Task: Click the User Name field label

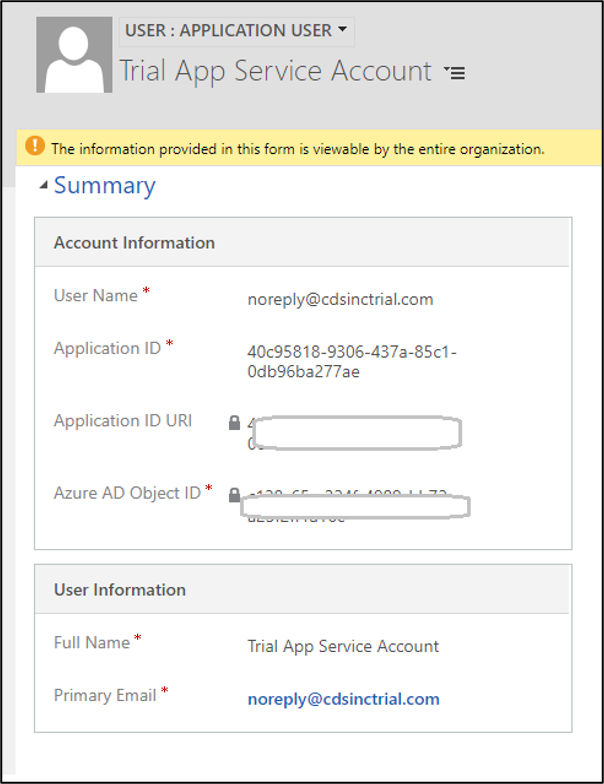Action: [x=96, y=296]
